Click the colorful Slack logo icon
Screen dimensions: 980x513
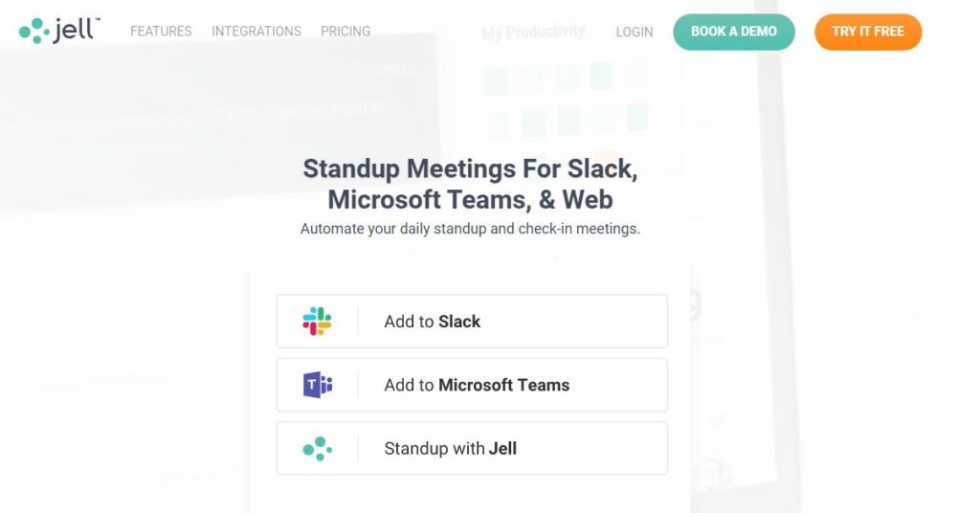coord(317,322)
